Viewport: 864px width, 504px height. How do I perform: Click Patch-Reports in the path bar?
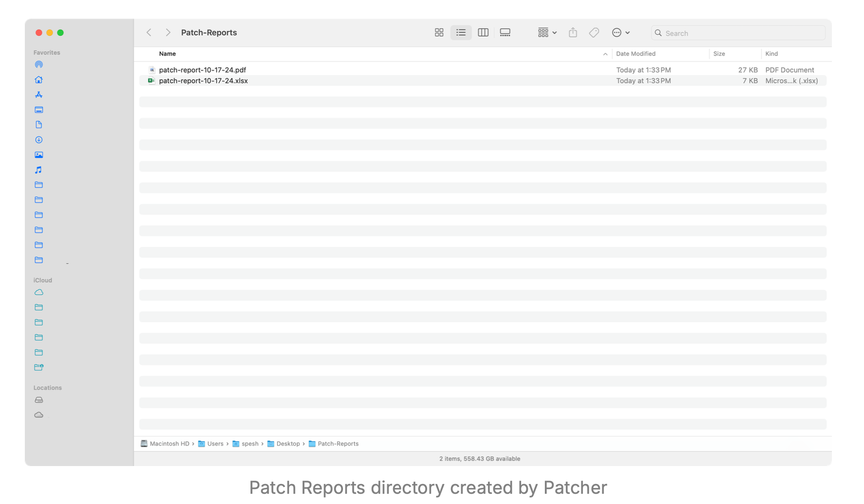[x=334, y=444]
